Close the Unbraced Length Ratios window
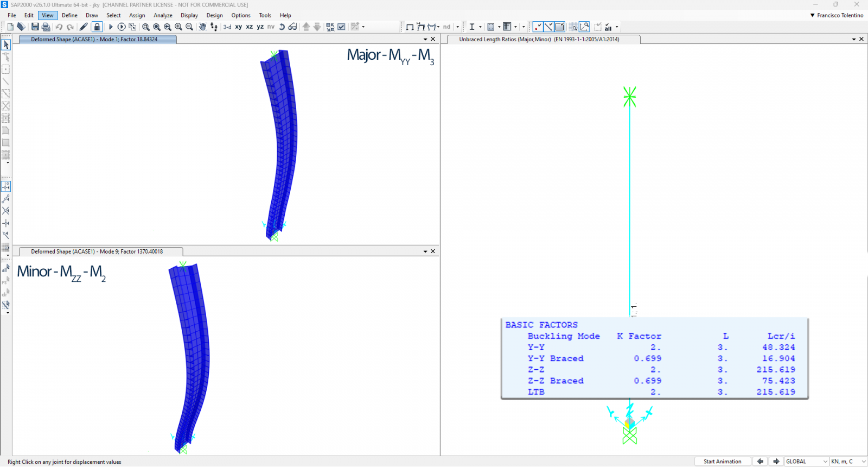This screenshot has height=467, width=868. pos(861,39)
